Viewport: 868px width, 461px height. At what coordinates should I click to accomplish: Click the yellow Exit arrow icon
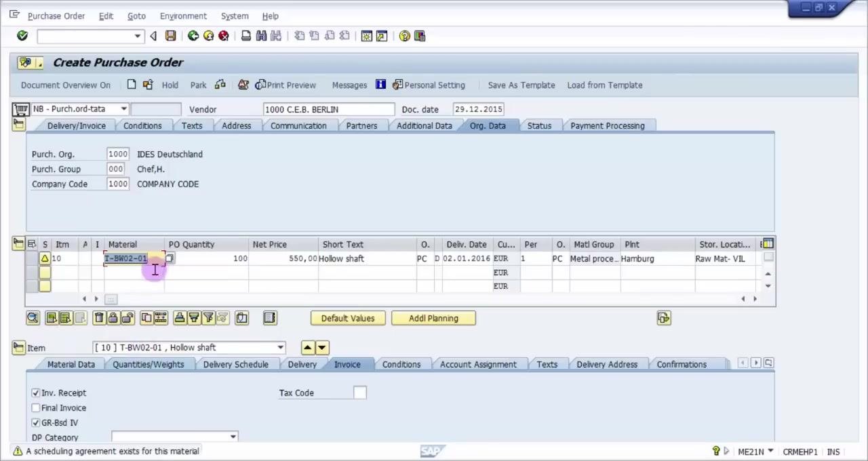pos(208,36)
